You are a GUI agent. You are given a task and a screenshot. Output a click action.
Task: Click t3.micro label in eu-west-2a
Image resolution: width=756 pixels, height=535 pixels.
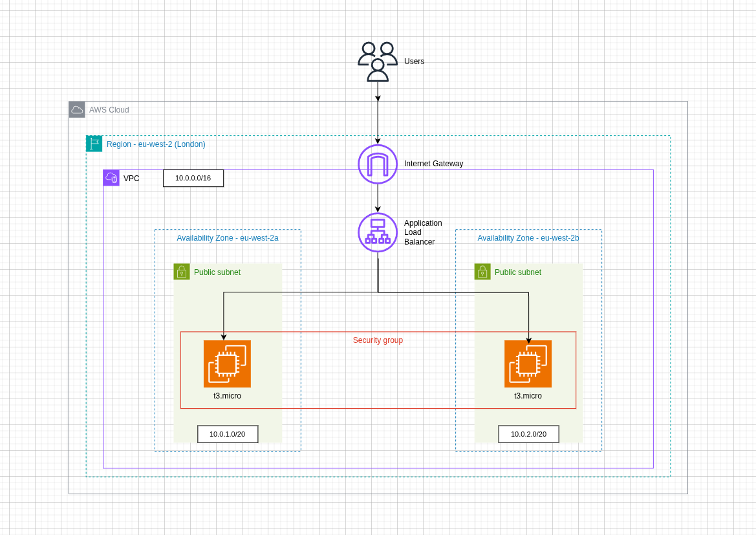point(227,395)
